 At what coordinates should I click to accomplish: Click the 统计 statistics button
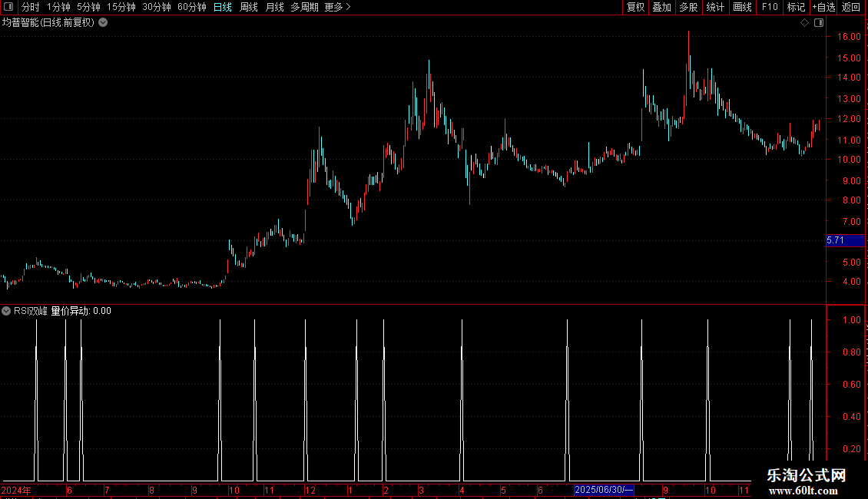coord(715,7)
